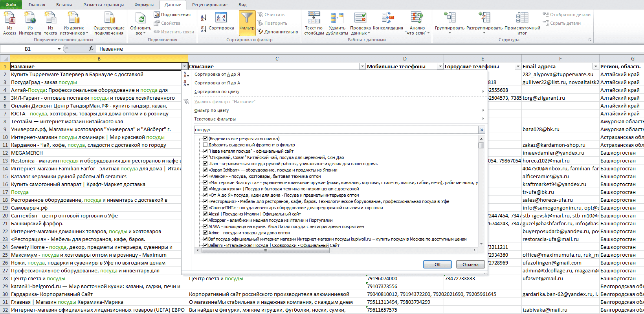Viewport: 644px width, 314px height.
Task: Open 'Проверка данных' validation
Action: coord(360,24)
